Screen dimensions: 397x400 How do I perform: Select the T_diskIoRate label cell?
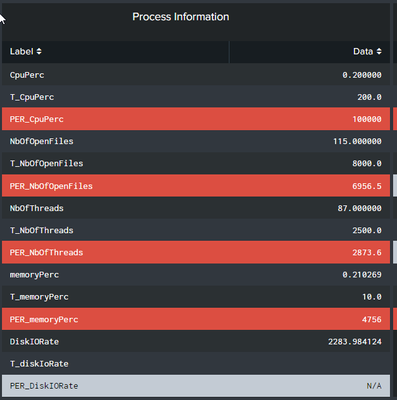(39, 364)
